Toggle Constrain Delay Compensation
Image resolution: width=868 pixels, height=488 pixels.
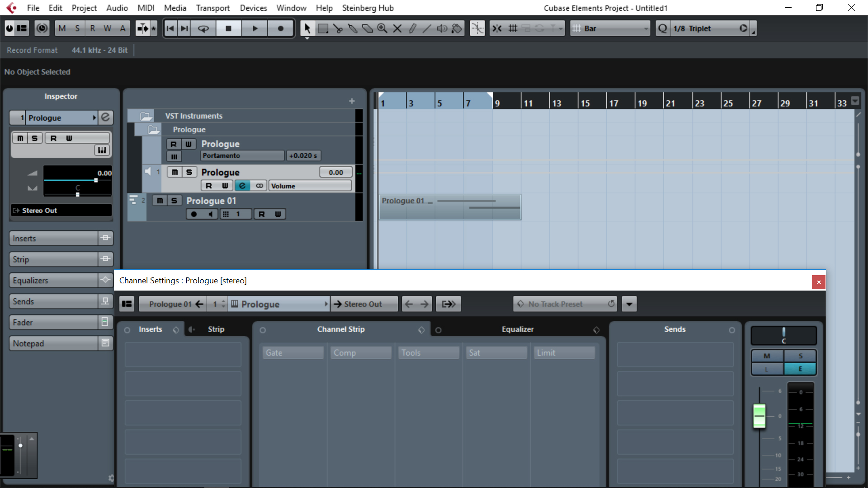tap(42, 28)
